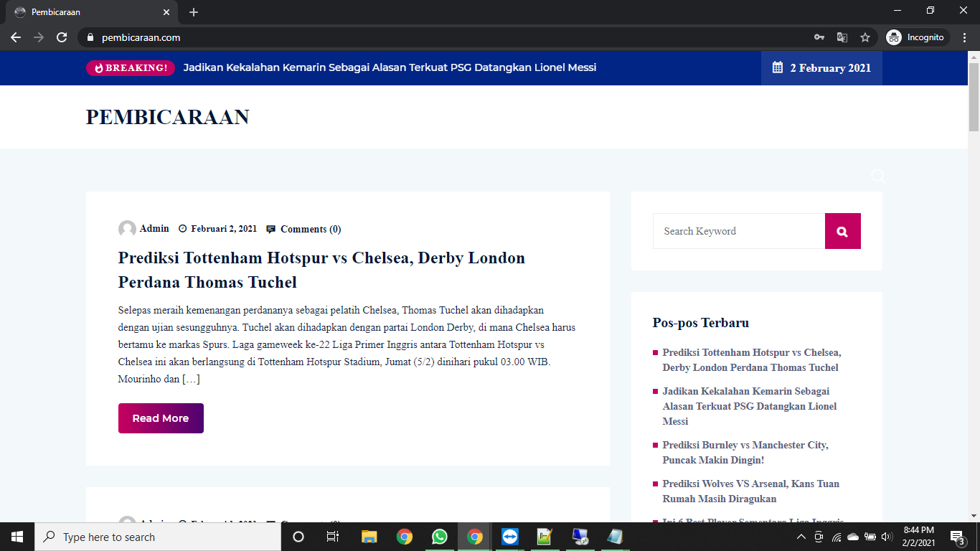
Task: Open sidebar link Jadikan Kekalahan Kemarin Sebagai Alasan
Action: tap(750, 406)
